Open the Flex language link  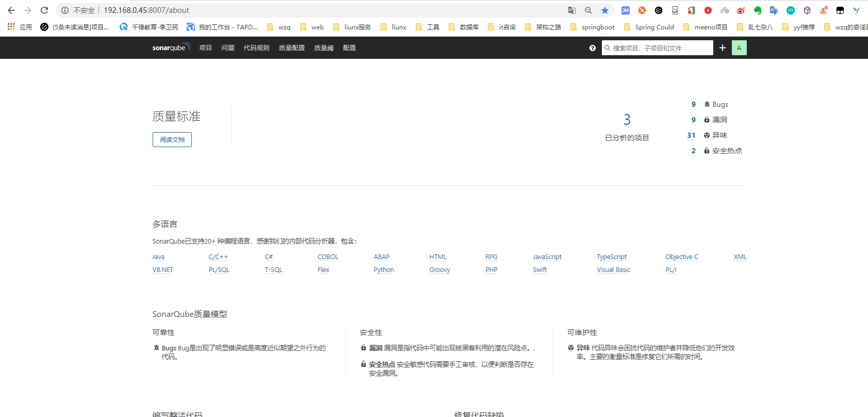[323, 270]
